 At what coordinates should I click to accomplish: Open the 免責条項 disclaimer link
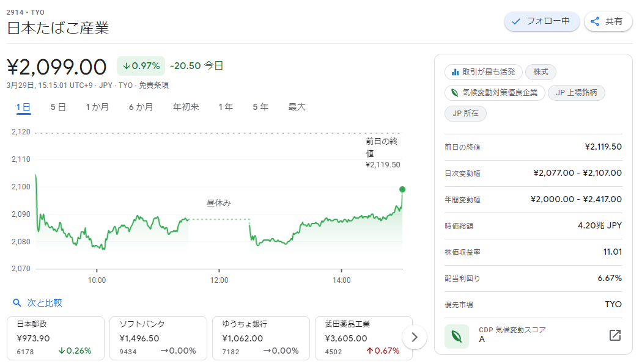[153, 85]
